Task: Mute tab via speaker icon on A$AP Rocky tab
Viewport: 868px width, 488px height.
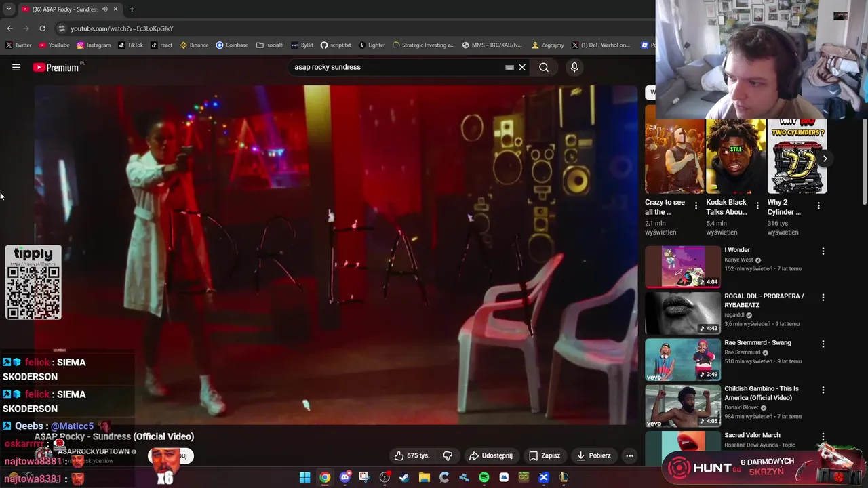Action: click(x=104, y=9)
